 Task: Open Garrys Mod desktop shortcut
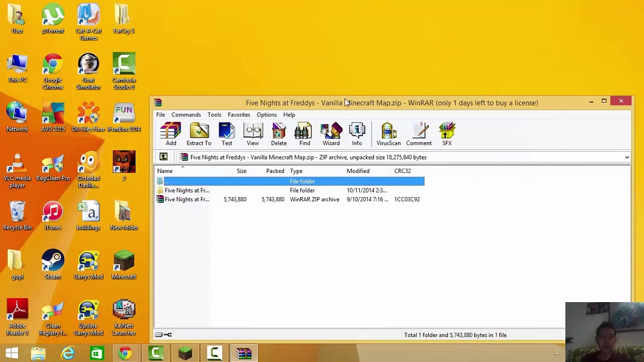(x=89, y=265)
